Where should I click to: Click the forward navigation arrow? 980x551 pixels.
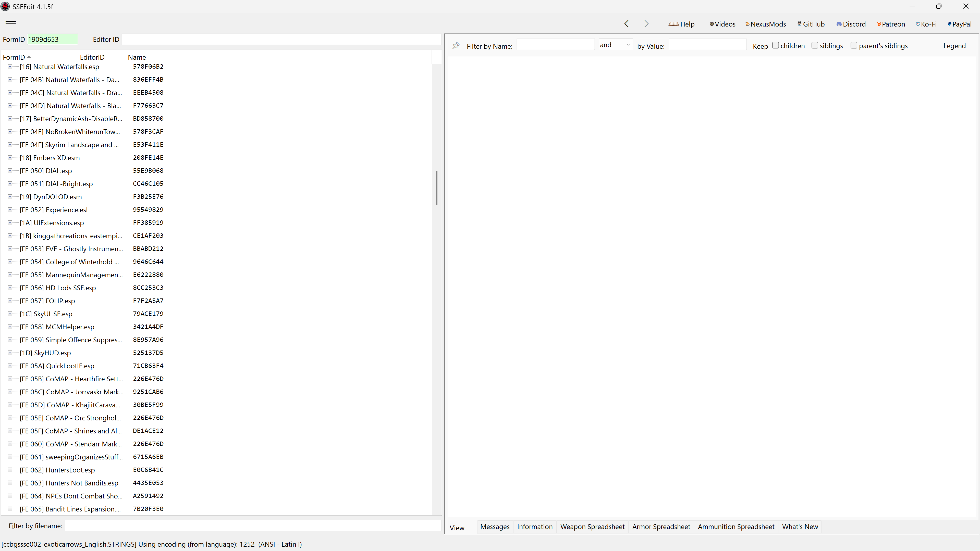646,23
